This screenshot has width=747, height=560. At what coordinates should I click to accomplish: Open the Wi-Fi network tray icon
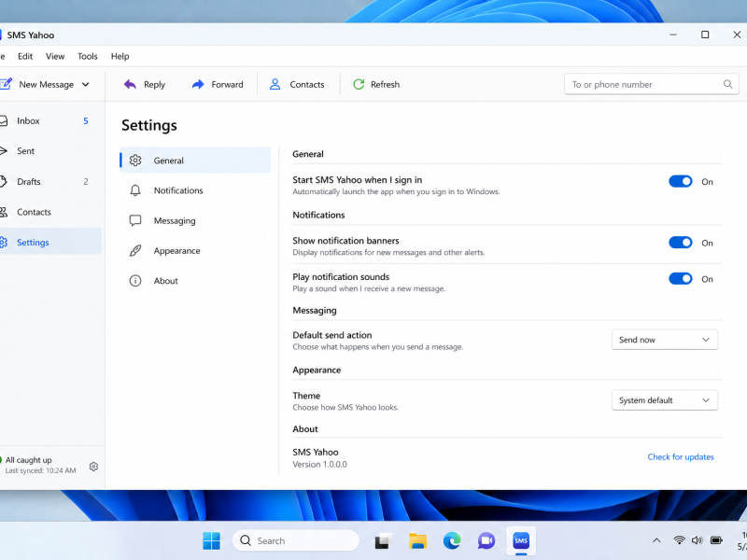(680, 540)
